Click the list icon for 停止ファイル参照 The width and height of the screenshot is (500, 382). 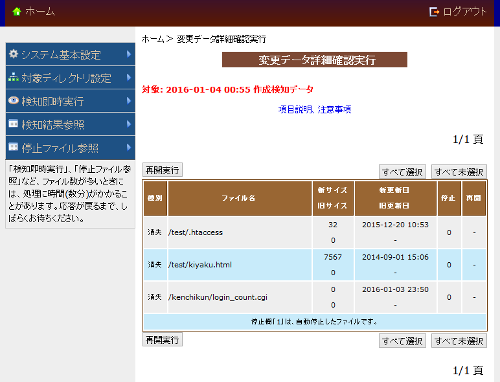(x=13, y=147)
